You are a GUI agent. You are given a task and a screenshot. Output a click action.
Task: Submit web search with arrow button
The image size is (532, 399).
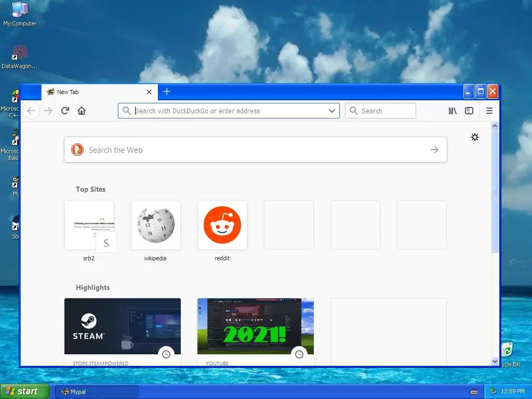pyautogui.click(x=434, y=150)
